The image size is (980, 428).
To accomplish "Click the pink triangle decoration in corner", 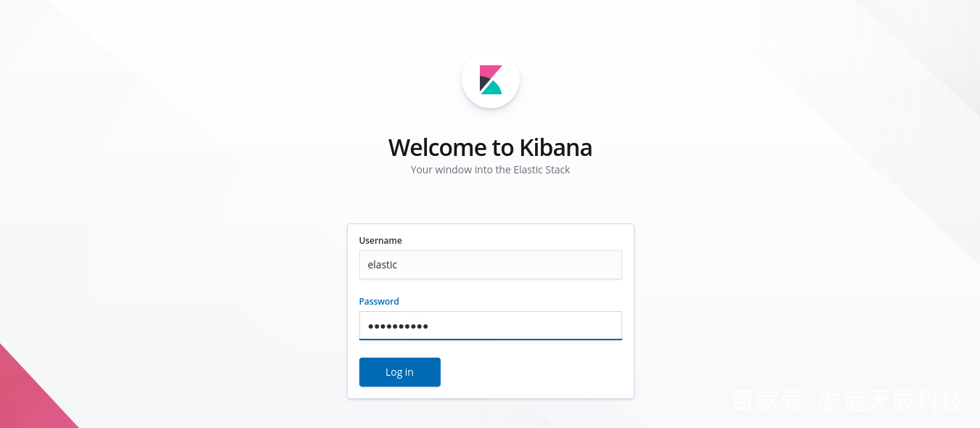I will coord(29,395).
